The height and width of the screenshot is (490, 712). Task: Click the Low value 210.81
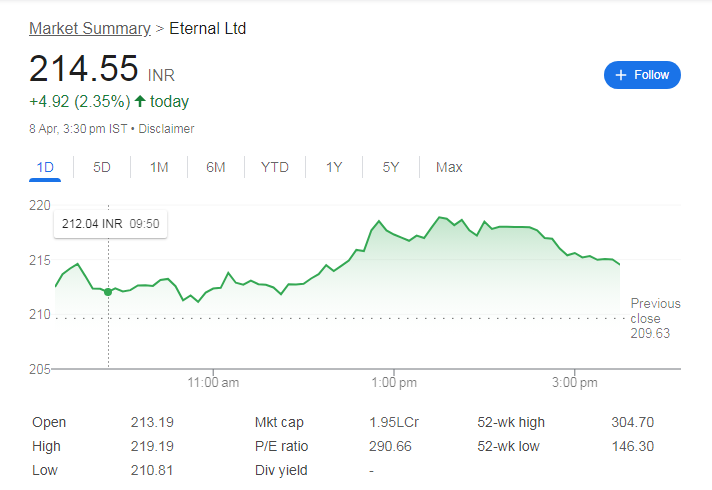pyautogui.click(x=152, y=470)
